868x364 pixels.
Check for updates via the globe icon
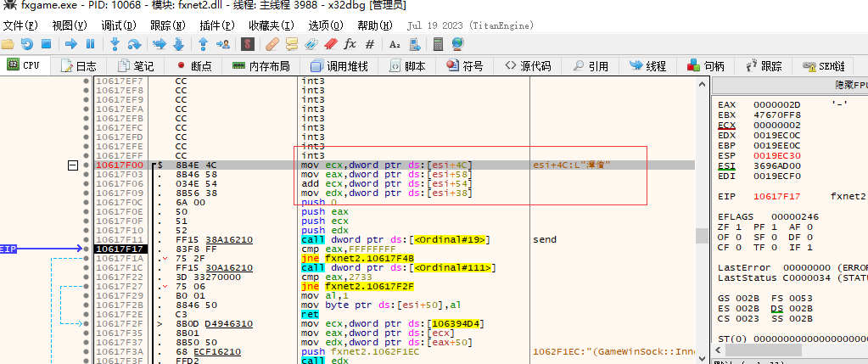(x=457, y=44)
